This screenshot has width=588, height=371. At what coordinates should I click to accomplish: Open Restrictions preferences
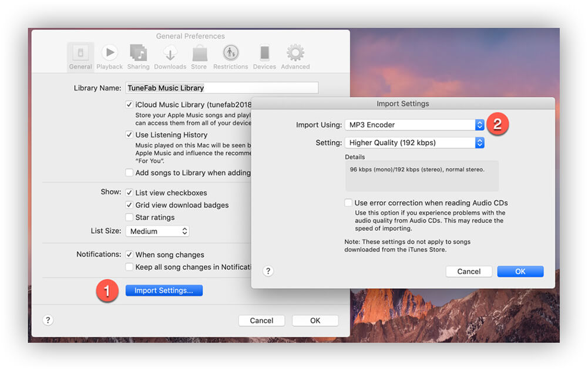(230, 57)
